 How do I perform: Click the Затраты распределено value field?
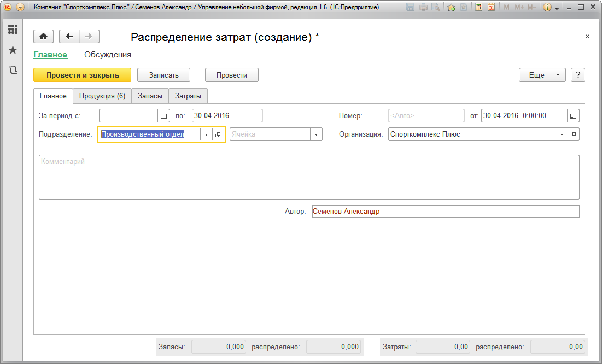558,347
